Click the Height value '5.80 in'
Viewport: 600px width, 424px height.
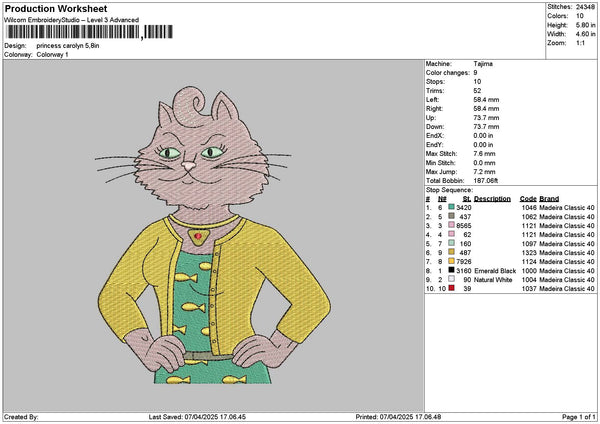[x=585, y=25]
